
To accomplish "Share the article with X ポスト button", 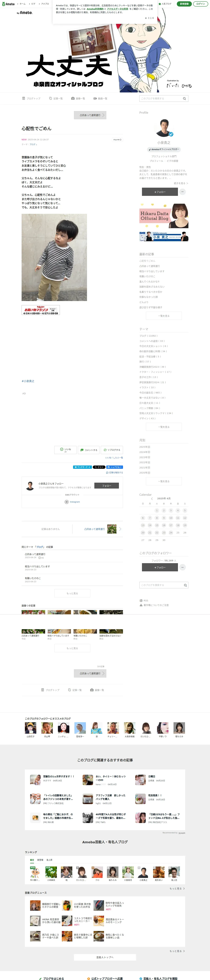I will [x=99, y=467].
